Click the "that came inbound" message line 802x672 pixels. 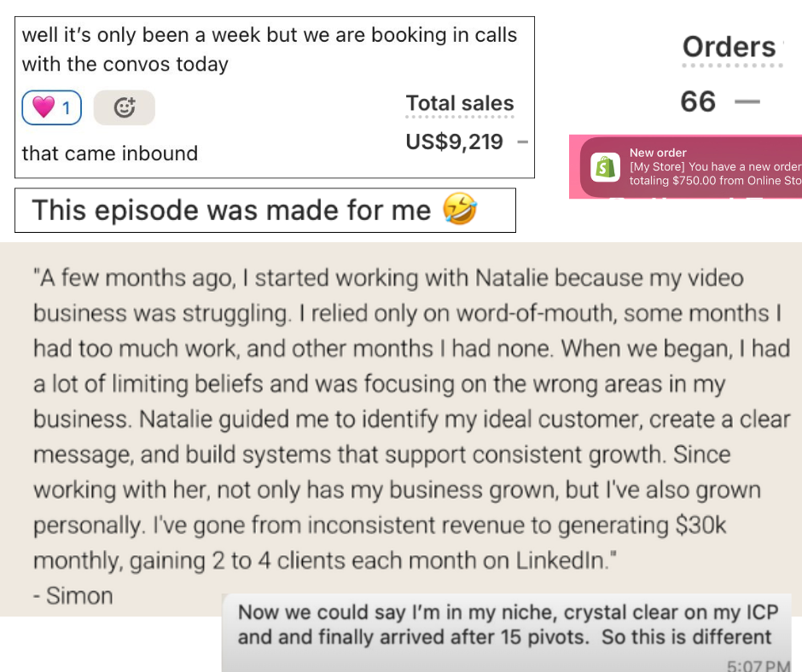coord(109,154)
